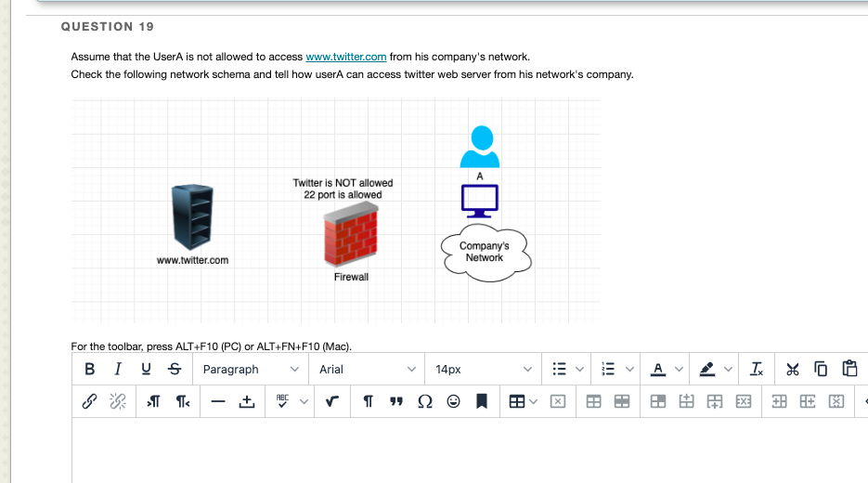Insert table row before icon
The height and width of the screenshot is (483, 868).
point(686,401)
